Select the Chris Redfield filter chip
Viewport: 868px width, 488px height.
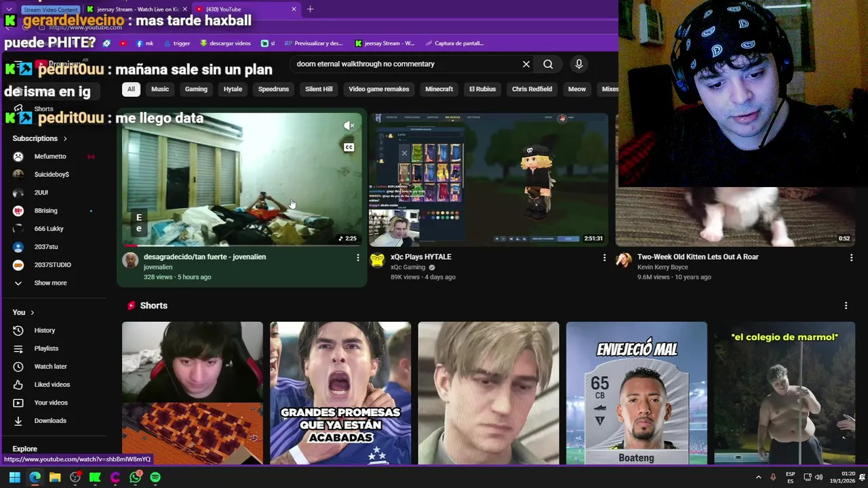tap(532, 89)
